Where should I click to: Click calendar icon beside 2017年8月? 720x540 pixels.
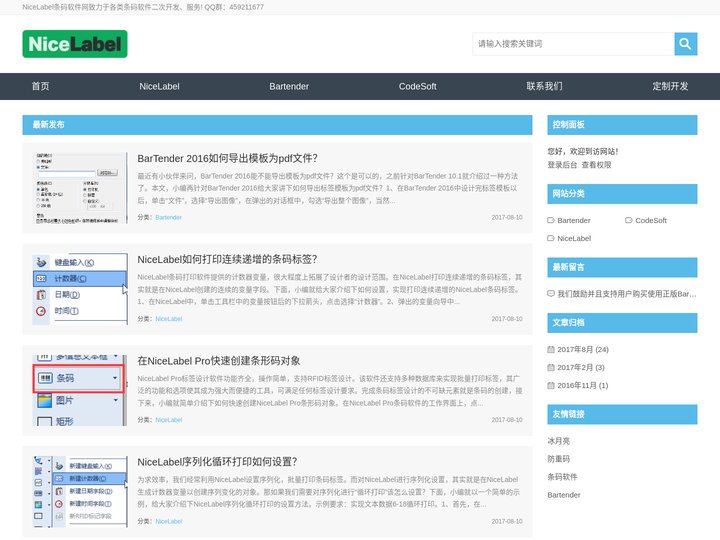click(x=551, y=349)
